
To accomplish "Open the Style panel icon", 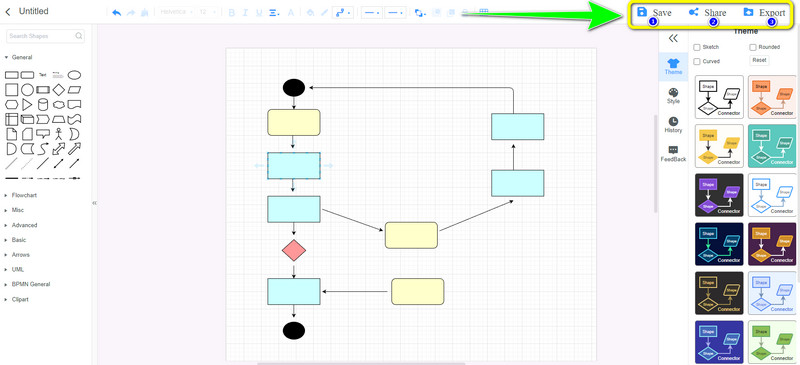I will (x=673, y=96).
